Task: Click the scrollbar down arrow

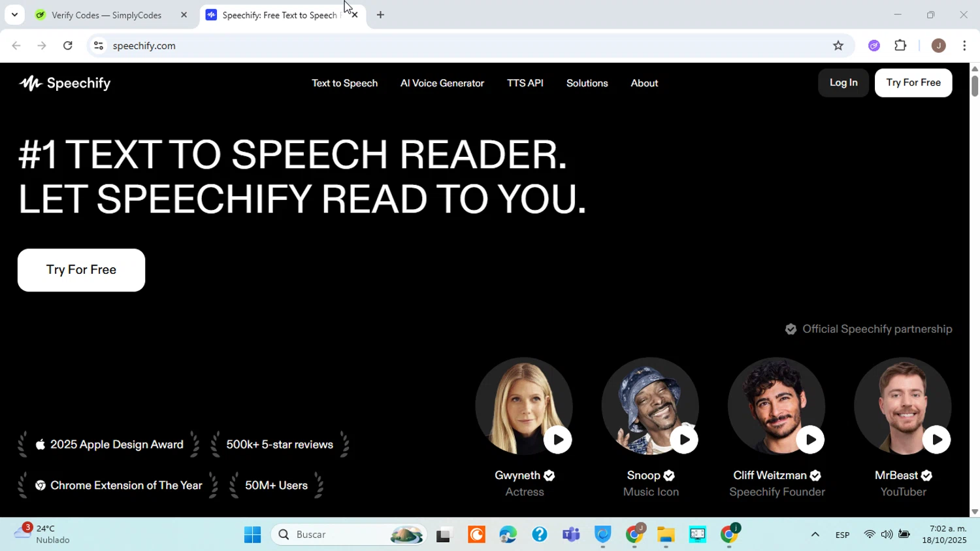Action: [x=975, y=512]
